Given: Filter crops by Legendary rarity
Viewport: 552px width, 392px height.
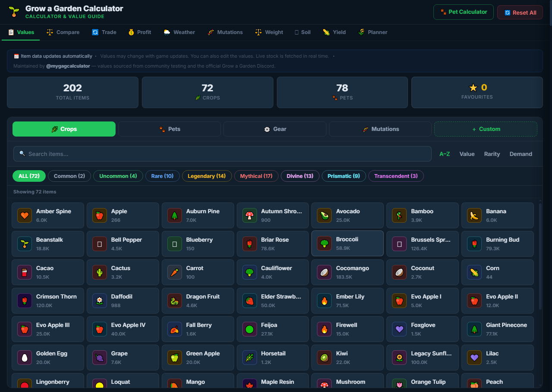Looking at the screenshot, I should coord(207,176).
